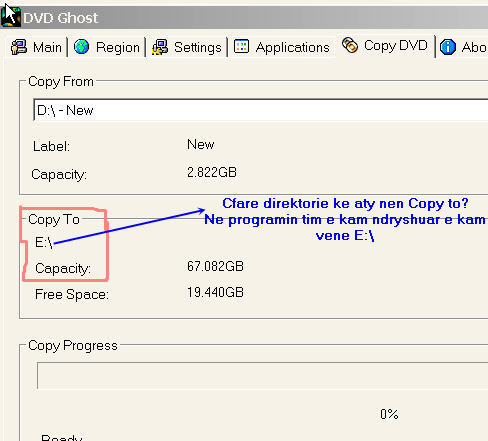Click the Label value New
The width and height of the screenshot is (488, 441).
pyautogui.click(x=200, y=144)
